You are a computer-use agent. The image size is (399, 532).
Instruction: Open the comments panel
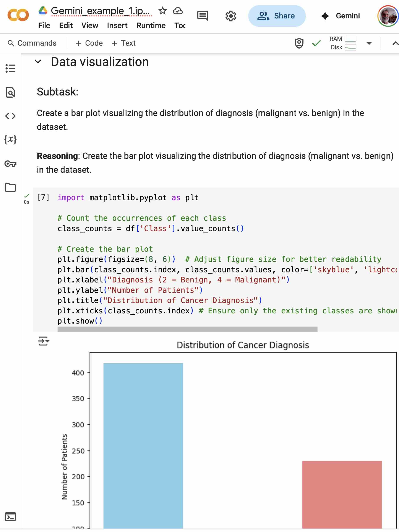coord(202,16)
